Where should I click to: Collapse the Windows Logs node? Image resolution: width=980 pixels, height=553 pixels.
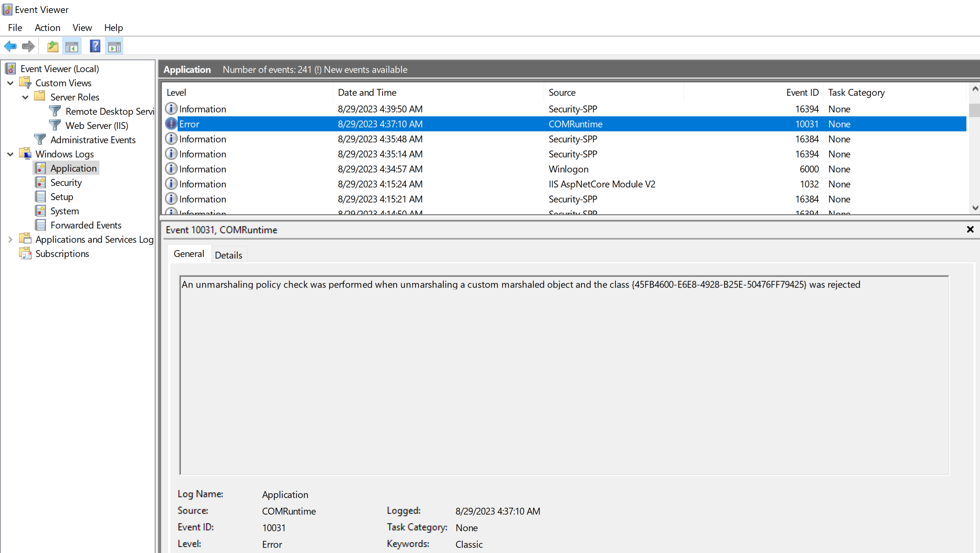pos(10,154)
